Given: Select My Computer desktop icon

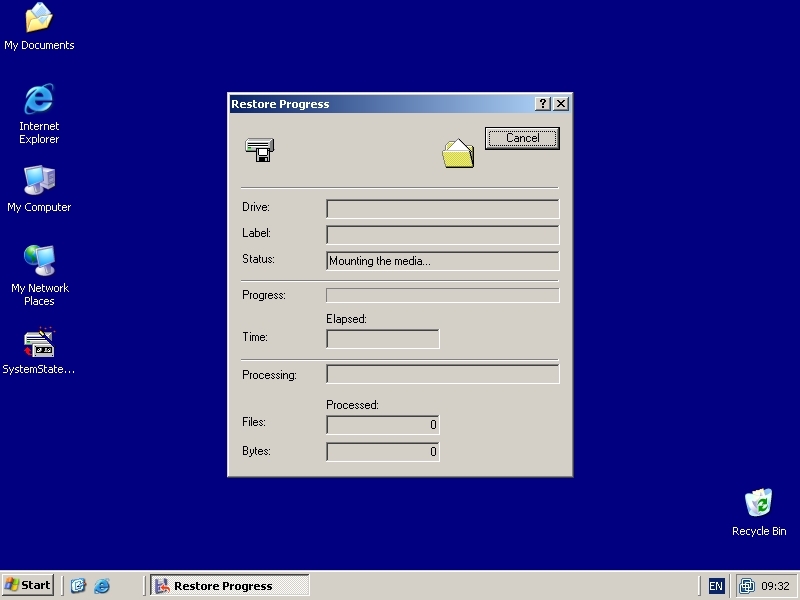Looking at the screenshot, I should pyautogui.click(x=39, y=189).
